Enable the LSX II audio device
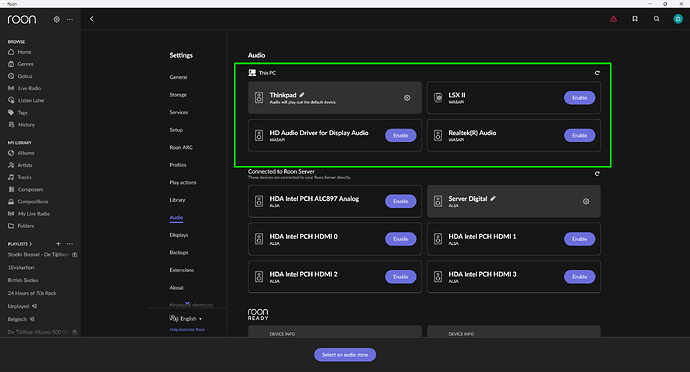 pyautogui.click(x=579, y=98)
